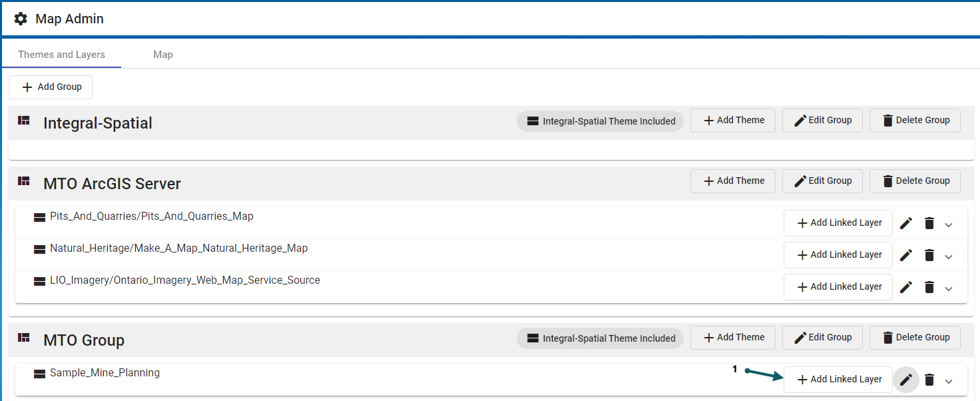
Task: Edit the Pits_And_Quarries theme using pencil icon
Action: [906, 223]
